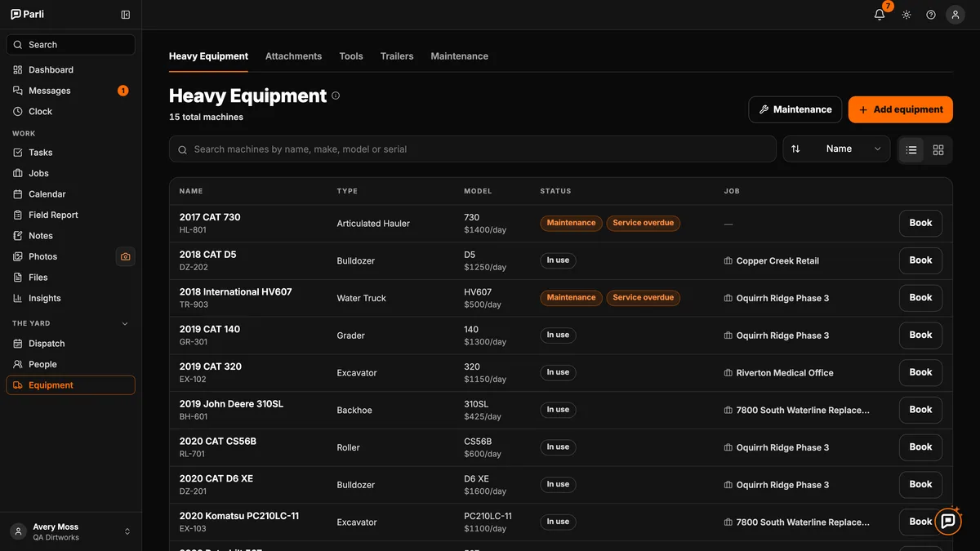Click the camera icon next to Photos
Screen dimensions: 980x551
(x=125, y=256)
